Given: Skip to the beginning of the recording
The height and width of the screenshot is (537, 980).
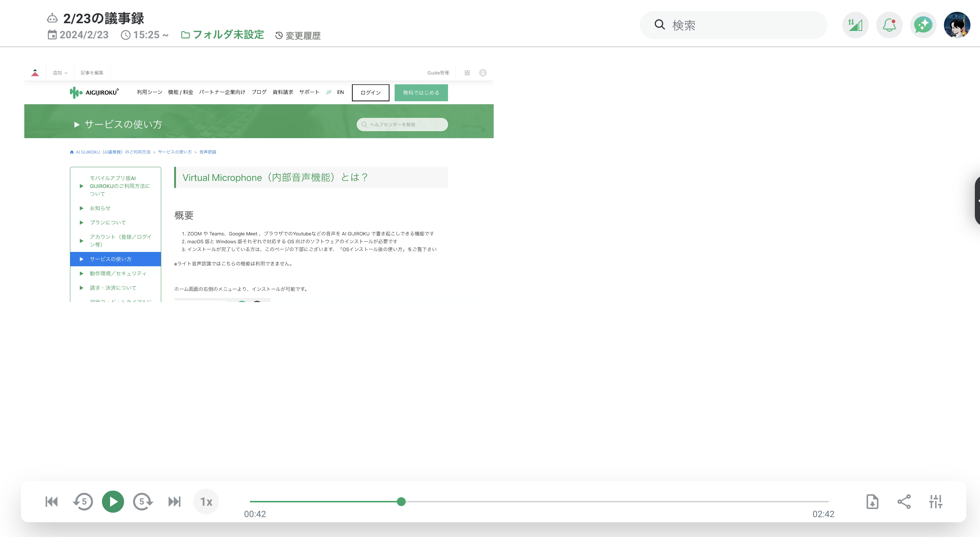Looking at the screenshot, I should [52, 502].
